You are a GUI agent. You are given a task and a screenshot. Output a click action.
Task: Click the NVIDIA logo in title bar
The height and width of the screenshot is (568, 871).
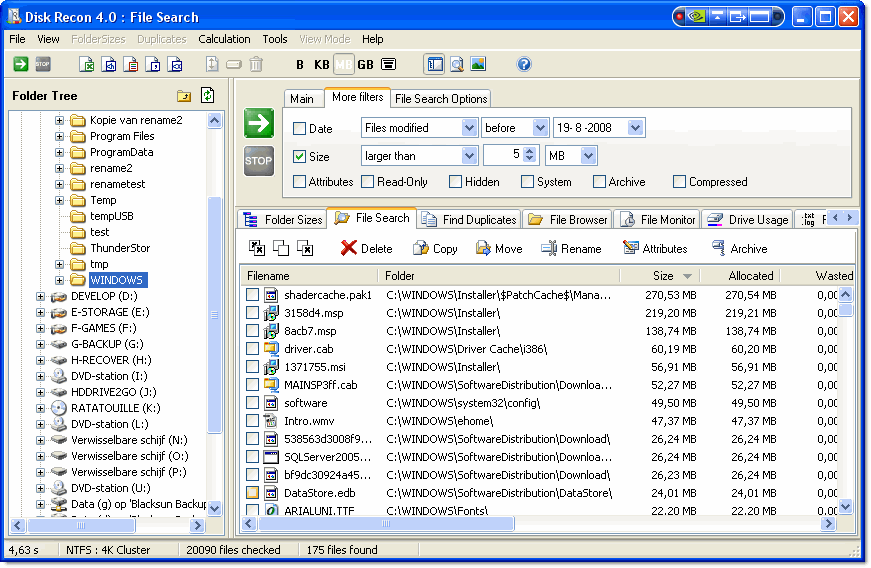(695, 17)
